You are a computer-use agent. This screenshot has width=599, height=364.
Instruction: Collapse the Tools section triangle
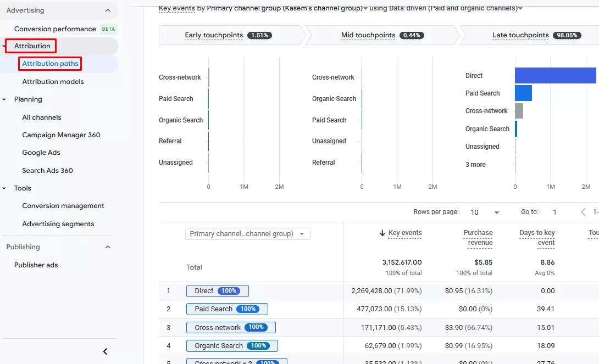(x=4, y=188)
